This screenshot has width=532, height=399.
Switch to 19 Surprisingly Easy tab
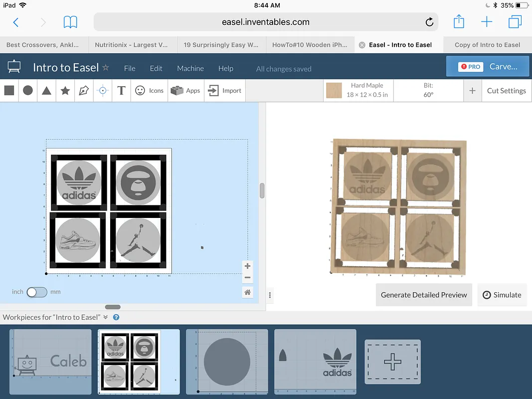221,45
